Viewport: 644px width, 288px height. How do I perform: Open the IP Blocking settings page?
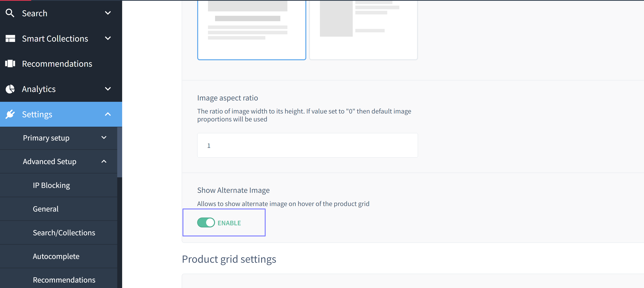coord(51,185)
